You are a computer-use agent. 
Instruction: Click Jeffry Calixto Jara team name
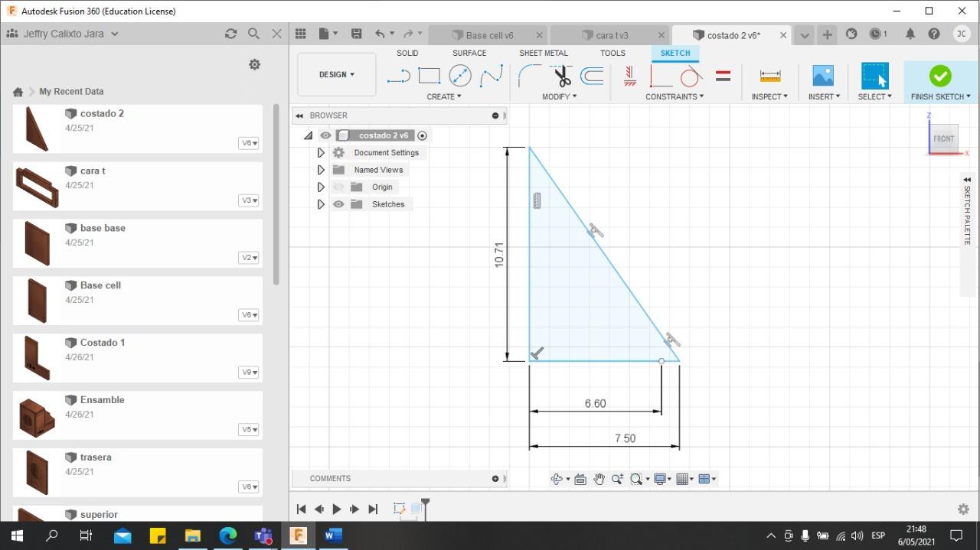coord(64,34)
